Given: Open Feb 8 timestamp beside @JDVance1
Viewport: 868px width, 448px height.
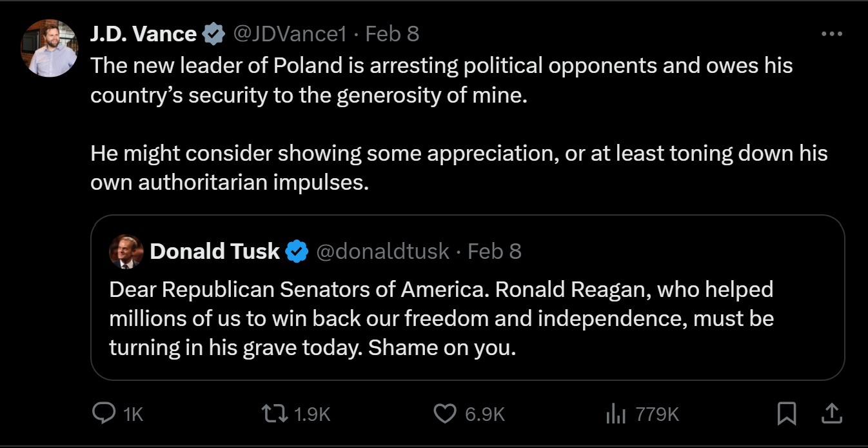Looking at the screenshot, I should (392, 34).
